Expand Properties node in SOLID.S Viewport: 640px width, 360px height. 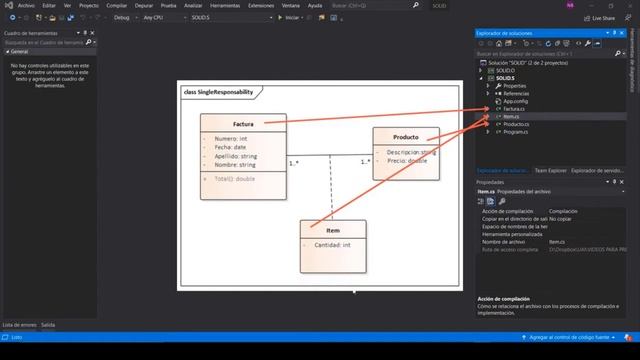[488, 86]
